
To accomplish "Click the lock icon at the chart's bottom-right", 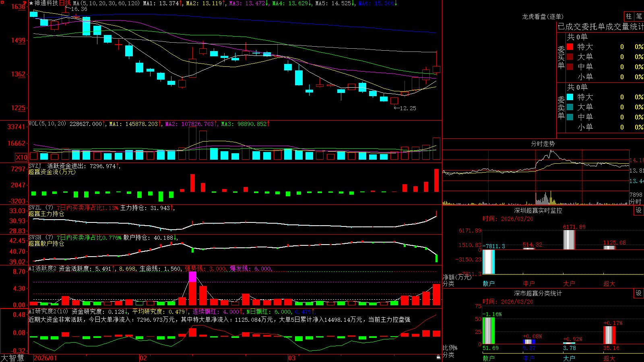I will [439, 357].
